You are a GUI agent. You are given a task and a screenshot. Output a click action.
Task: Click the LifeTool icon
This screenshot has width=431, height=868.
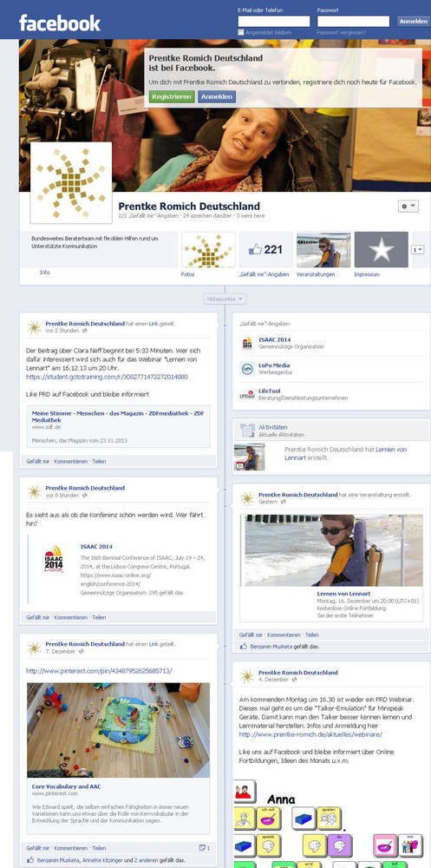[247, 395]
